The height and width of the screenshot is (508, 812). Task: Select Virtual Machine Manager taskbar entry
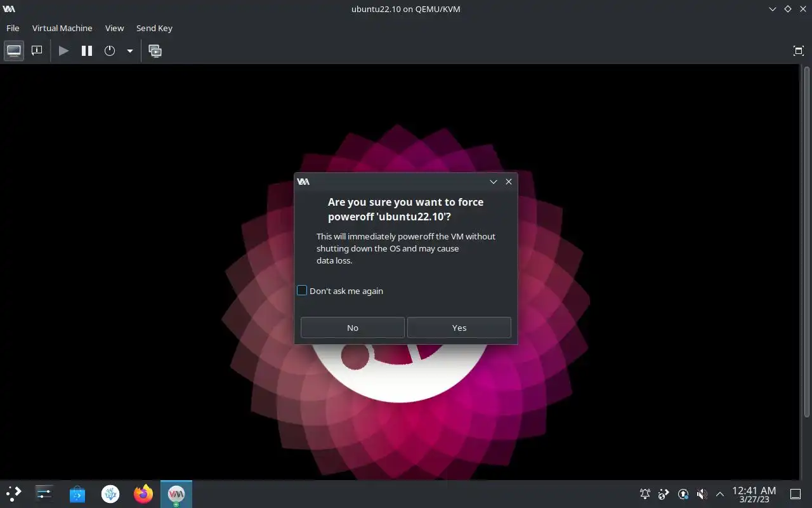click(176, 493)
